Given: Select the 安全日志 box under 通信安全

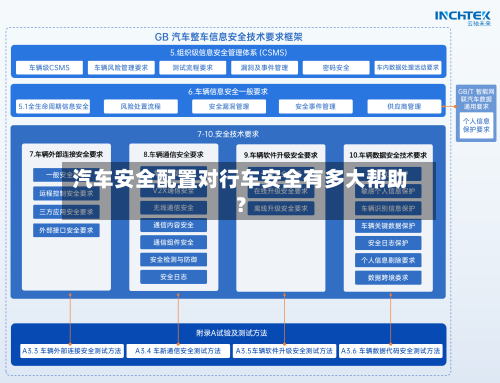Looking at the screenshot, I should click(173, 277).
